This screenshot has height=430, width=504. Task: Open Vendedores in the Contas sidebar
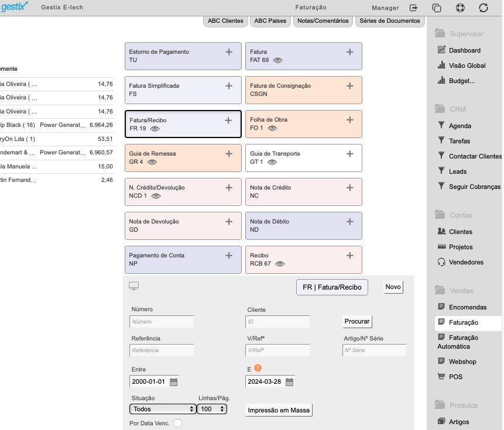461,262
